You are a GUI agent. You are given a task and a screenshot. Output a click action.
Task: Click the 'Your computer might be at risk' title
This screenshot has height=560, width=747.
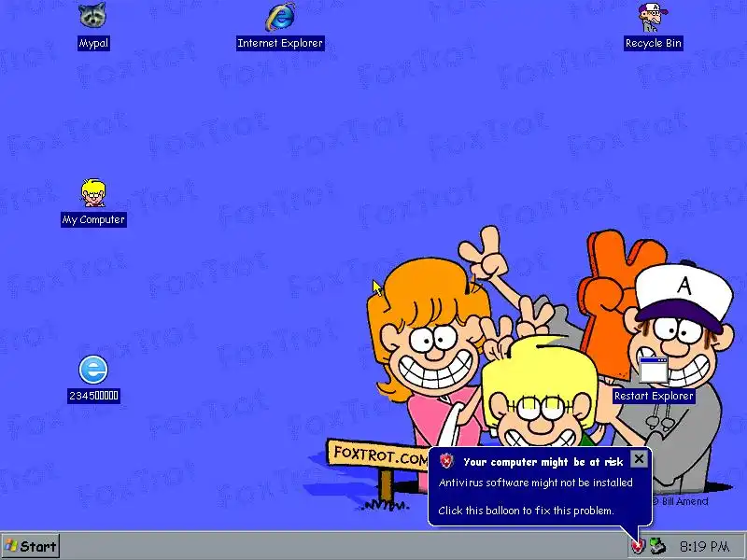(x=543, y=462)
